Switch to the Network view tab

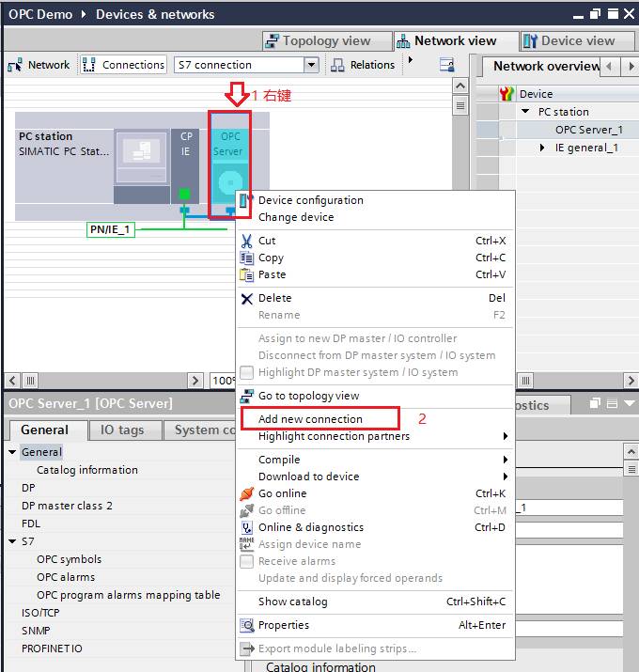(x=455, y=40)
